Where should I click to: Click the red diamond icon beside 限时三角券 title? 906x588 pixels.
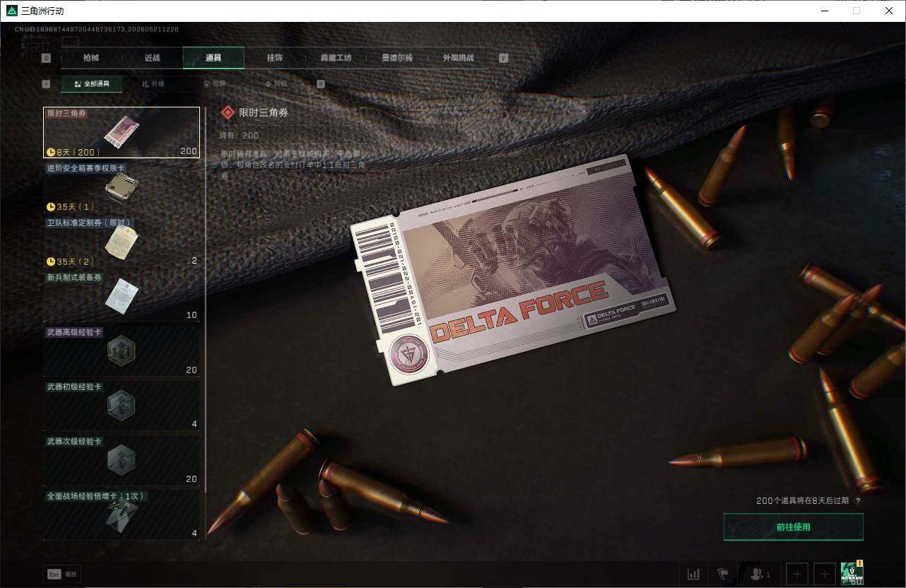tap(228, 112)
